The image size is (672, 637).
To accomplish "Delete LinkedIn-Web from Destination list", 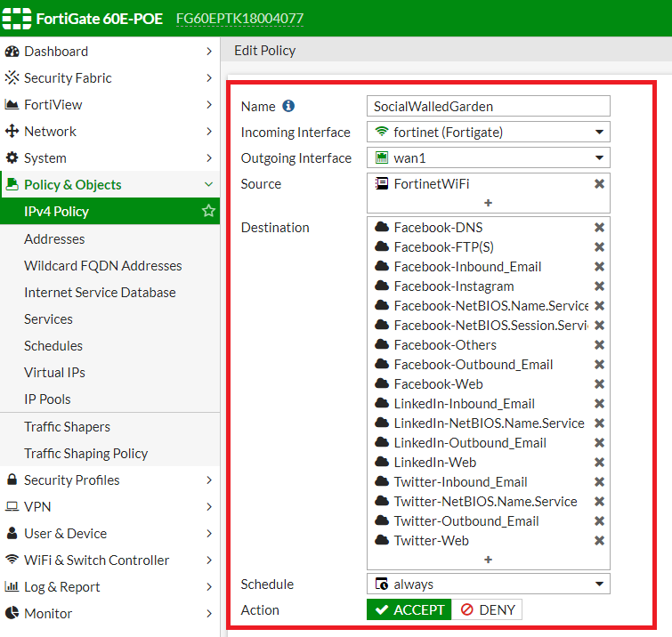I will coord(599,463).
